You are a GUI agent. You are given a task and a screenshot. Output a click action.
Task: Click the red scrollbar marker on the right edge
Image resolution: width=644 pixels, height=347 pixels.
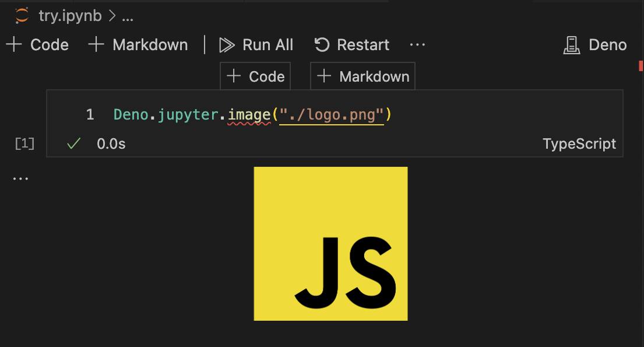click(642, 66)
